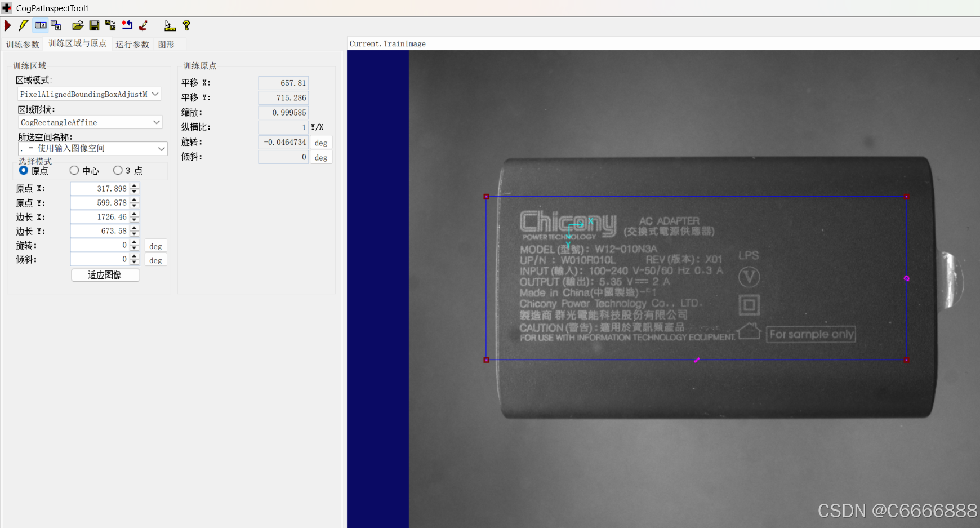
Task: Select the 中心 radio button
Action: (x=74, y=170)
